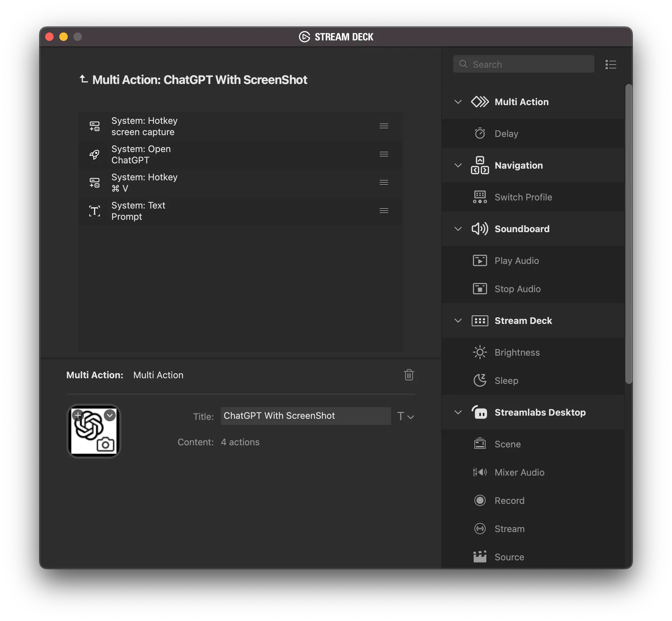Collapse the Stream Deck category chevron

point(458,321)
